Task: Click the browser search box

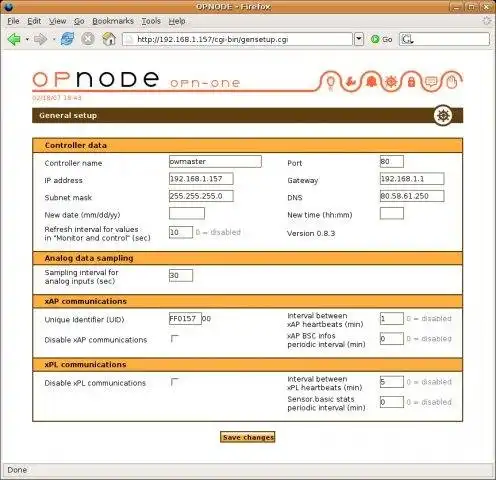Action: [445, 39]
